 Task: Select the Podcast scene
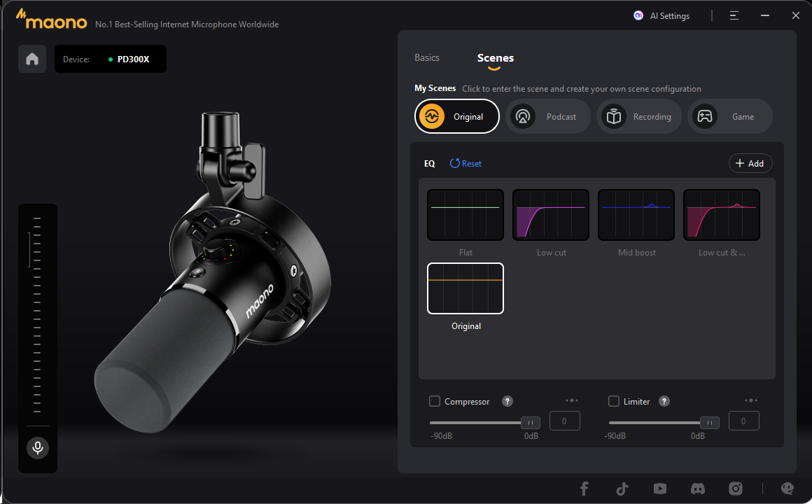click(x=547, y=116)
